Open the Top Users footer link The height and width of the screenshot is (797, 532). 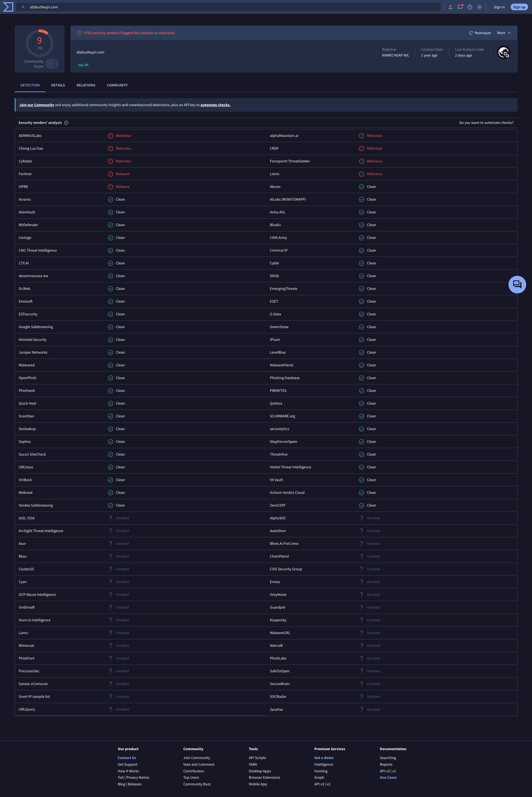click(x=191, y=778)
